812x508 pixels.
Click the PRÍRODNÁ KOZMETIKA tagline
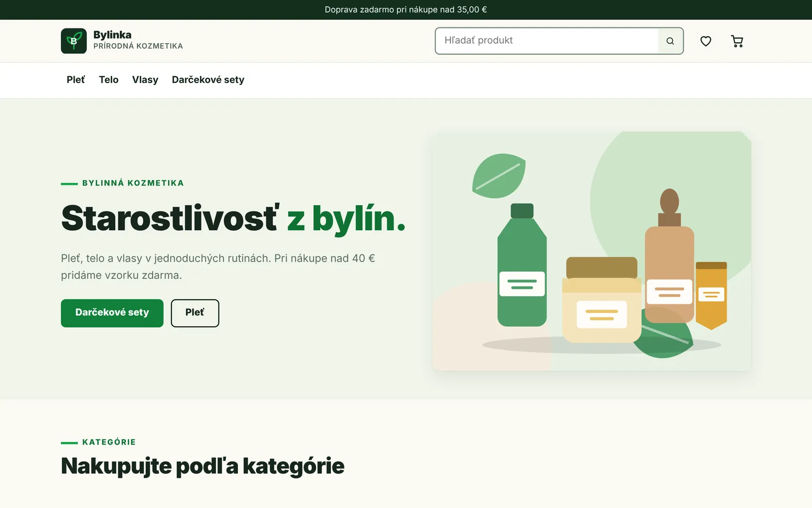138,46
